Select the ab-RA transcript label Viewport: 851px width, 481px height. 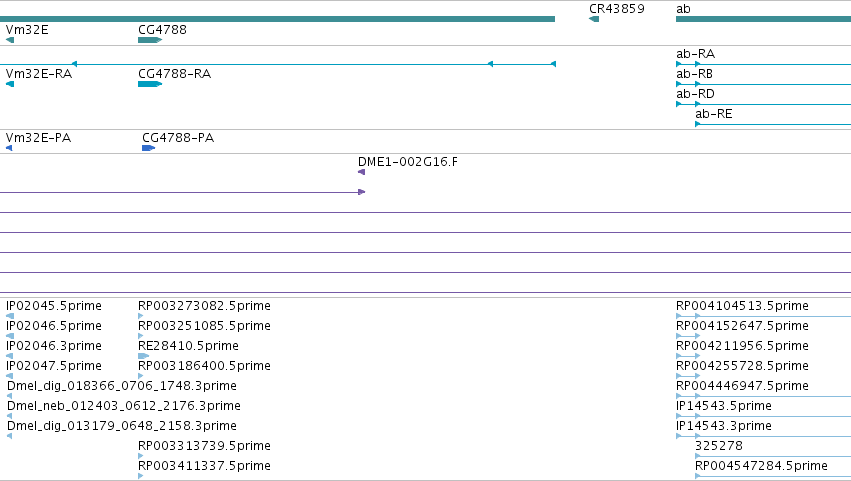coord(695,54)
